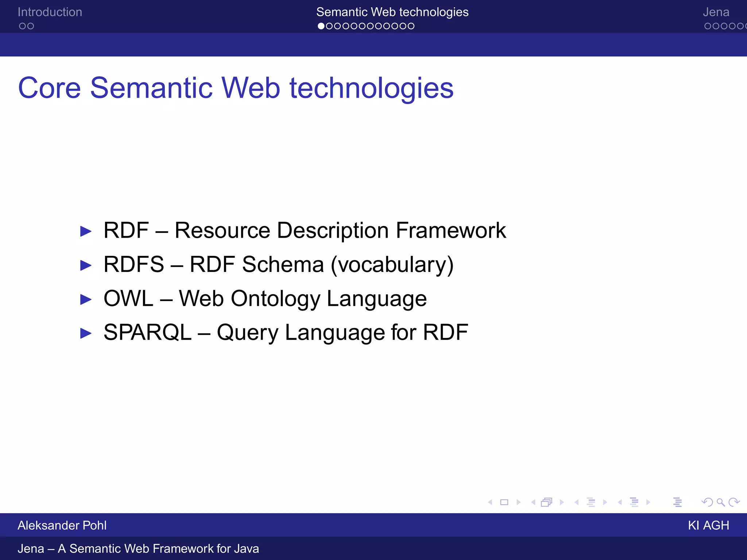Click the triangle bullet marker before RDFS
The width and height of the screenshot is (747, 560).
[x=86, y=265]
